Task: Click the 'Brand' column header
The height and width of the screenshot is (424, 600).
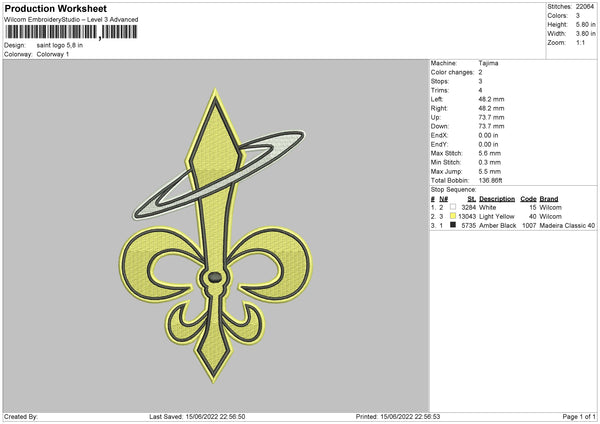Action: (549, 199)
